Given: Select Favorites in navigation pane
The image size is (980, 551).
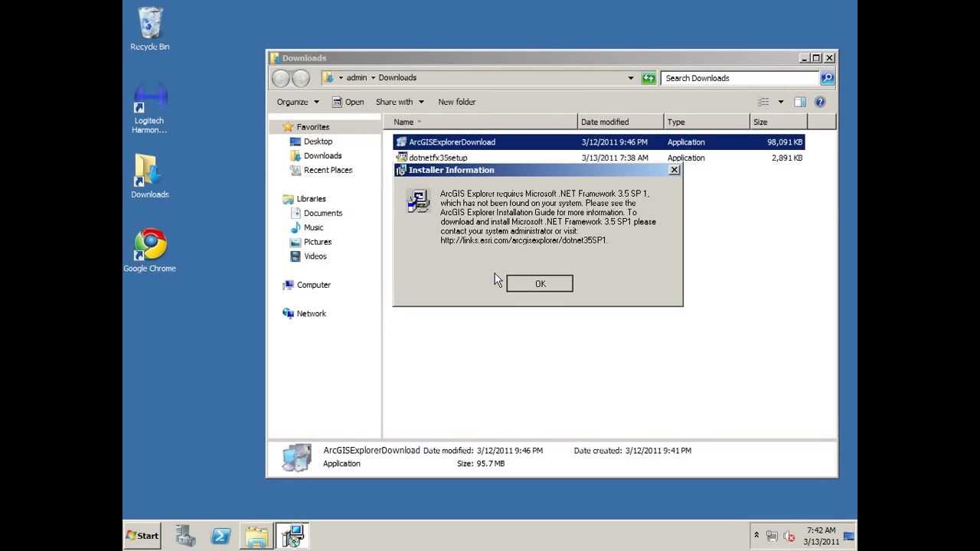Looking at the screenshot, I should point(305,127).
